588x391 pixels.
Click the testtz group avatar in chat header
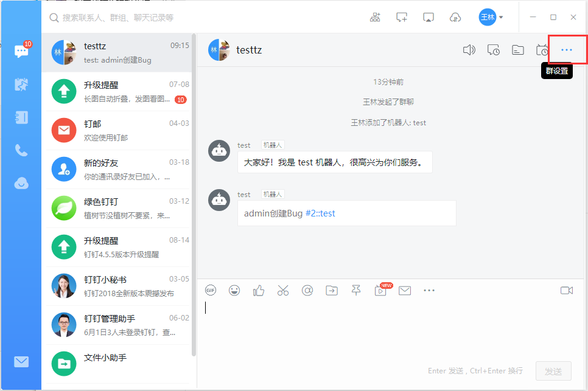tap(219, 50)
